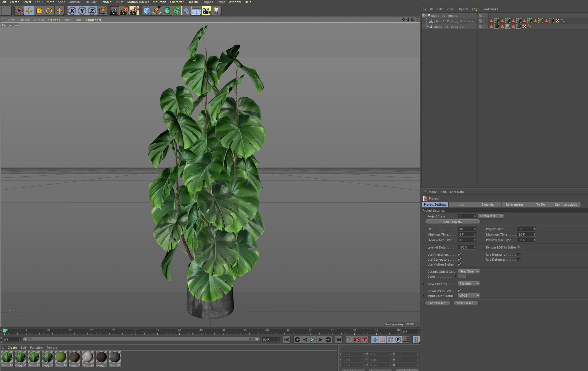Open the Centimeters unit dropdown
588x371 pixels.
pyautogui.click(x=491, y=216)
